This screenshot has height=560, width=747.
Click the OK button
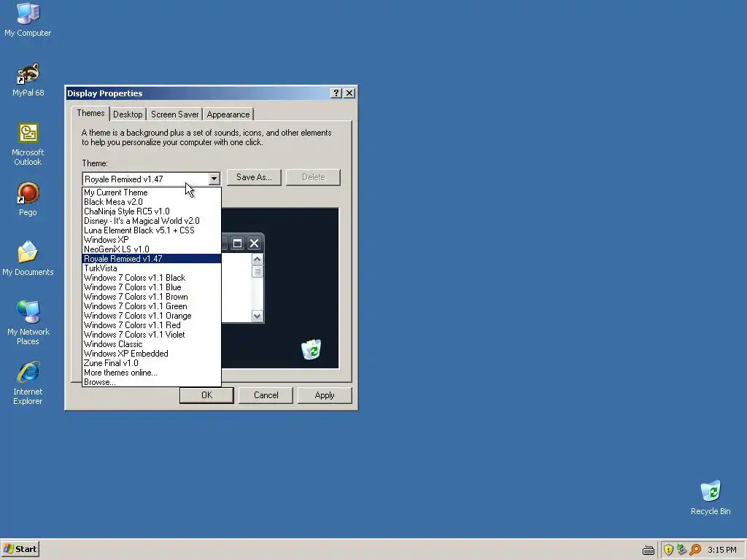(x=206, y=395)
